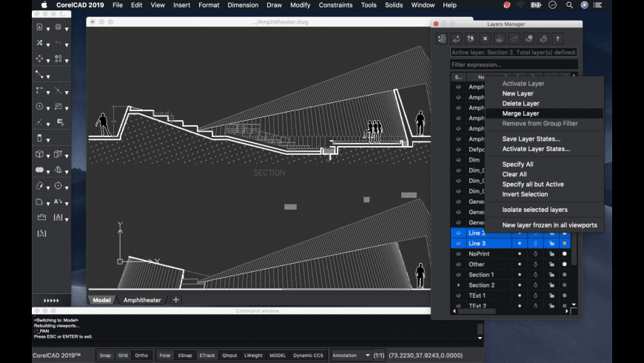Choose Merge Layer from context menu

[520, 113]
